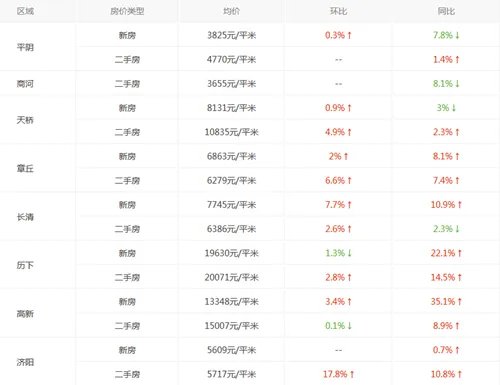Screen dimensions: 500x385
Task: Click the 14.5% year-on-year value
Action: coord(446,277)
